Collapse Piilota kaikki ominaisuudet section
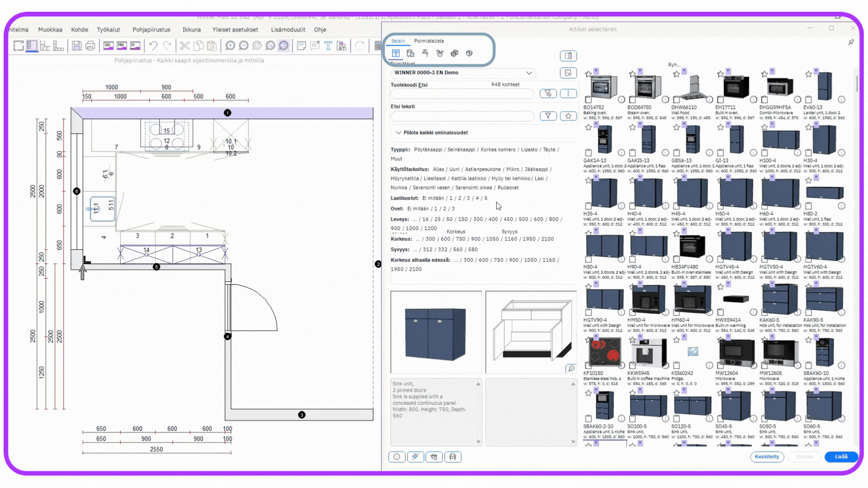 (398, 132)
